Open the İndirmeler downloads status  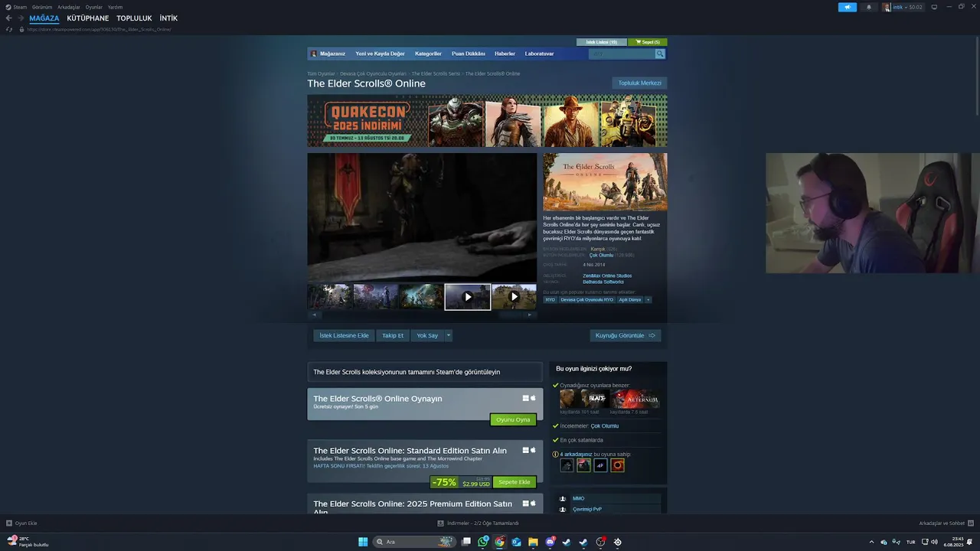(478, 523)
